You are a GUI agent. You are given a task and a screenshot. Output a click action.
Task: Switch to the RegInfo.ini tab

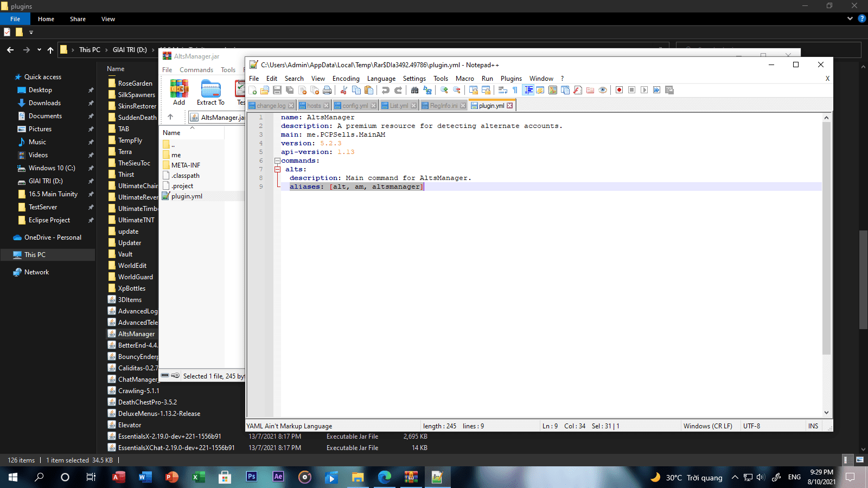(x=444, y=106)
